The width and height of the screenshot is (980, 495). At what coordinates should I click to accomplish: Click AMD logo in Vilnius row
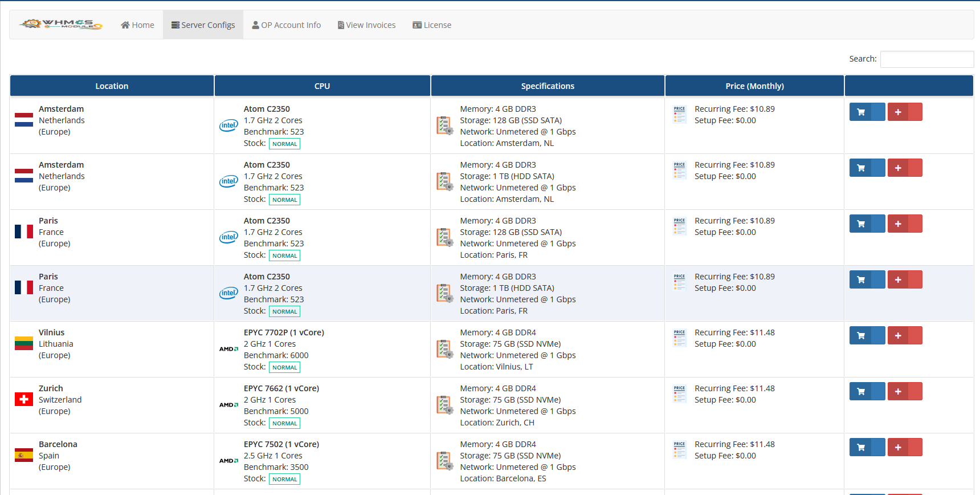click(228, 349)
